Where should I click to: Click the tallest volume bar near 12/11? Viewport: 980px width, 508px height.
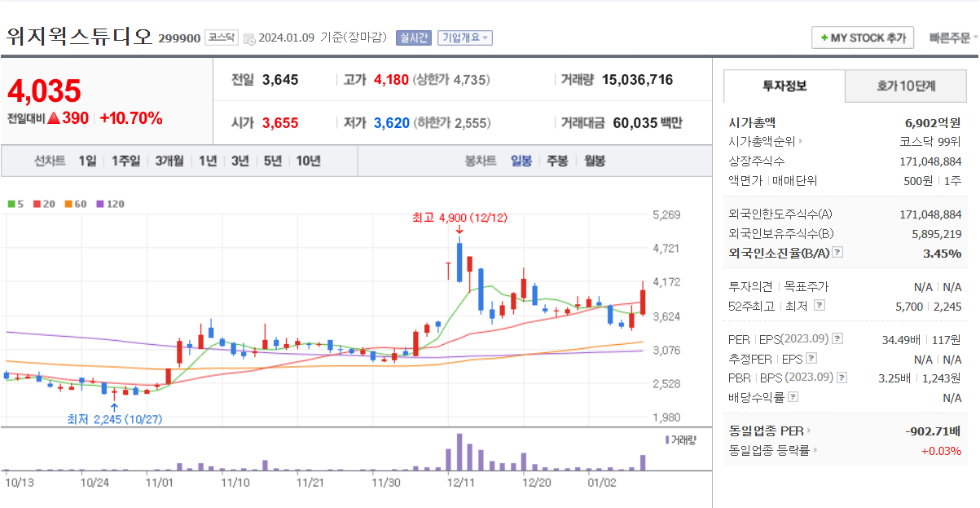tap(459, 453)
